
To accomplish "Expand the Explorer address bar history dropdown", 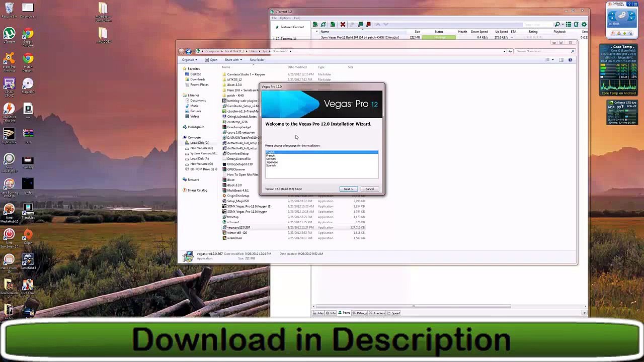I will pos(504,51).
